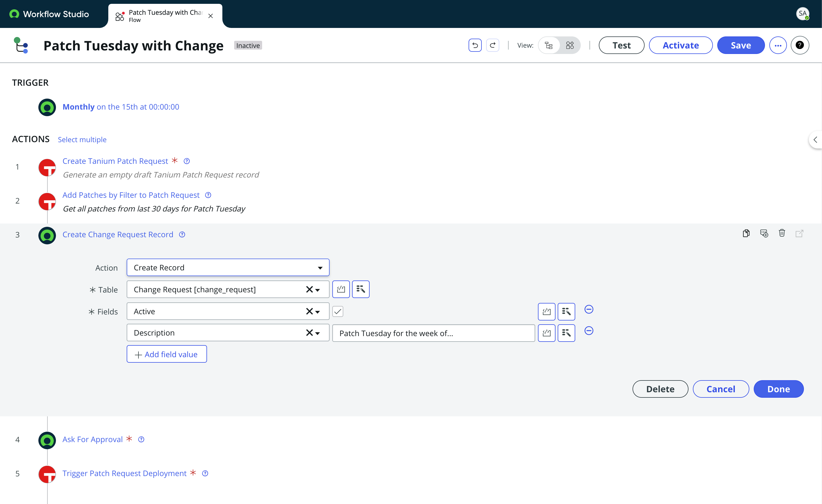Click the SA user avatar
This screenshot has width=822, height=504.
point(802,14)
